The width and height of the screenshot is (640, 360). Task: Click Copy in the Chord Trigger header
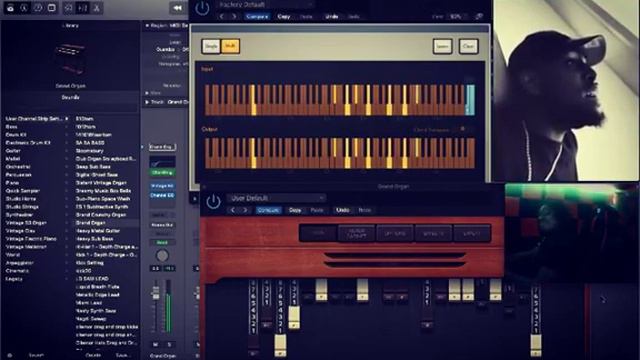[284, 17]
